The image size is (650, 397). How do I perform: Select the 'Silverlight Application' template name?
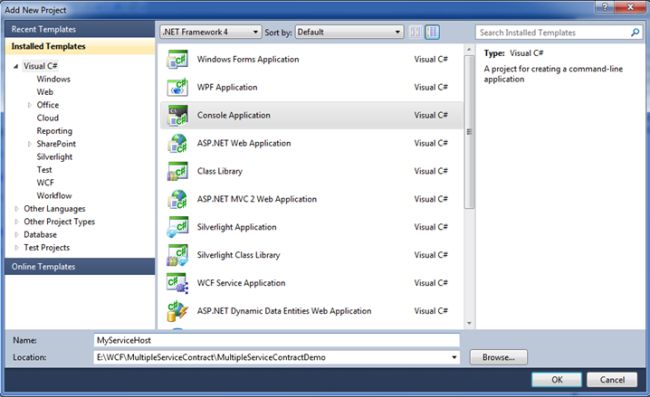point(237,227)
